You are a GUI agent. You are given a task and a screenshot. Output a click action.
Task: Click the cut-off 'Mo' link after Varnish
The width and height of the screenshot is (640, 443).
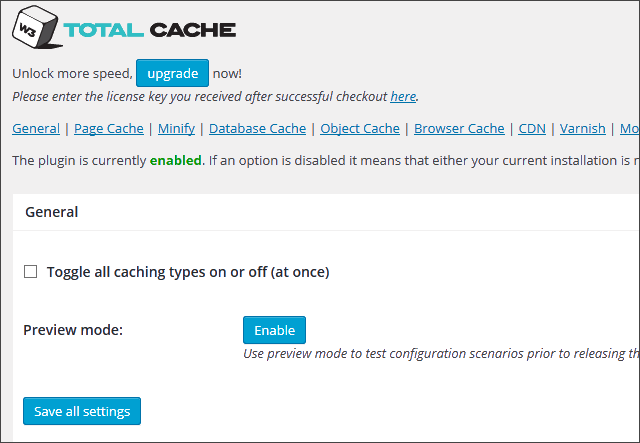click(x=629, y=129)
